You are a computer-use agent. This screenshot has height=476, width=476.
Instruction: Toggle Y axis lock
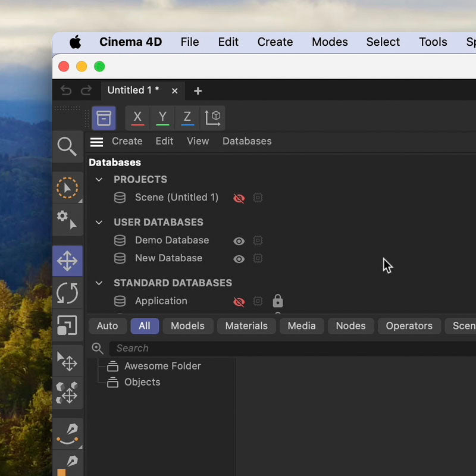[162, 118]
